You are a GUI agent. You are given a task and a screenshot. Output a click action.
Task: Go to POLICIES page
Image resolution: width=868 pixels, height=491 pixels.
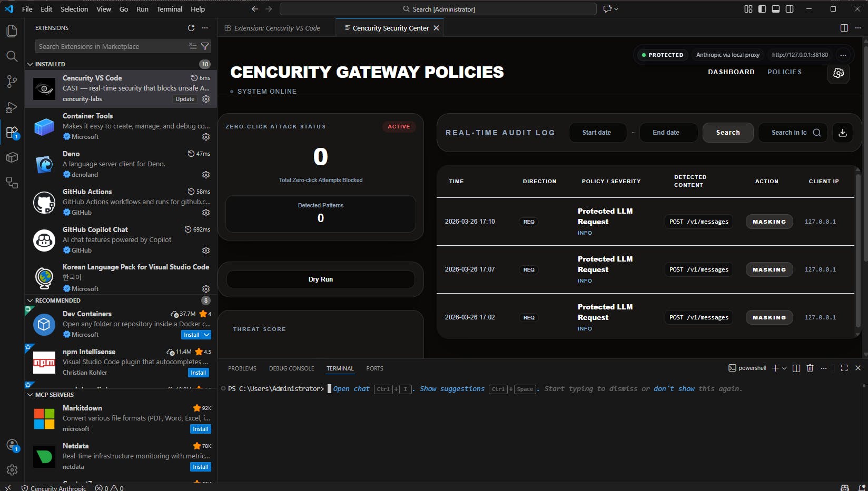coord(784,72)
